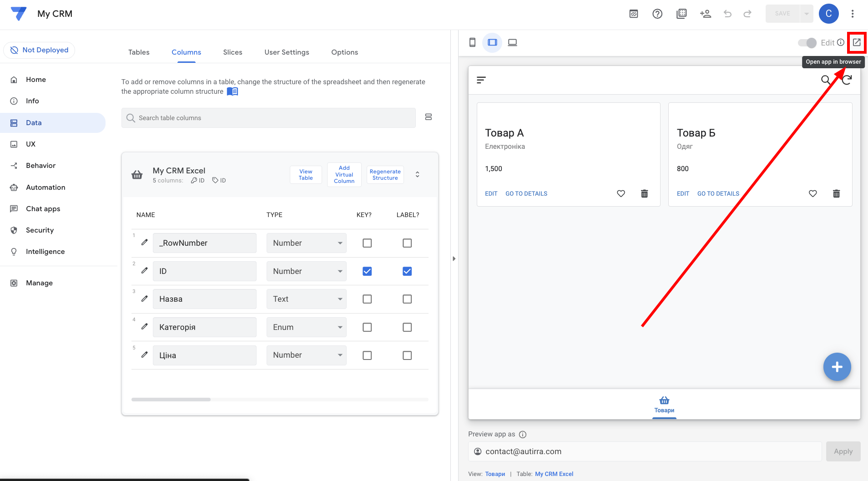868x481 pixels.
Task: Open the Options tab
Action: point(344,52)
